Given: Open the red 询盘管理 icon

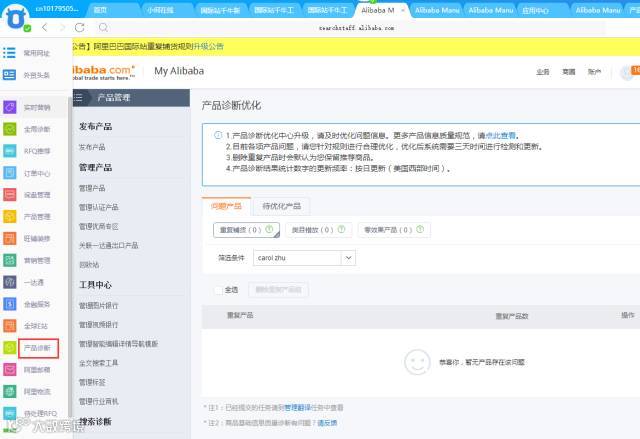Looking at the screenshot, I should coord(10,195).
